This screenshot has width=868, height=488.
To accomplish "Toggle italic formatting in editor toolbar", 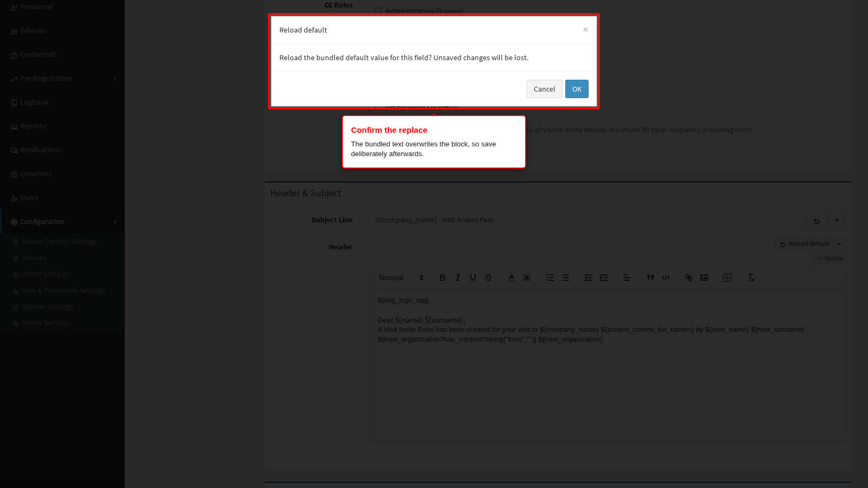I will point(457,278).
